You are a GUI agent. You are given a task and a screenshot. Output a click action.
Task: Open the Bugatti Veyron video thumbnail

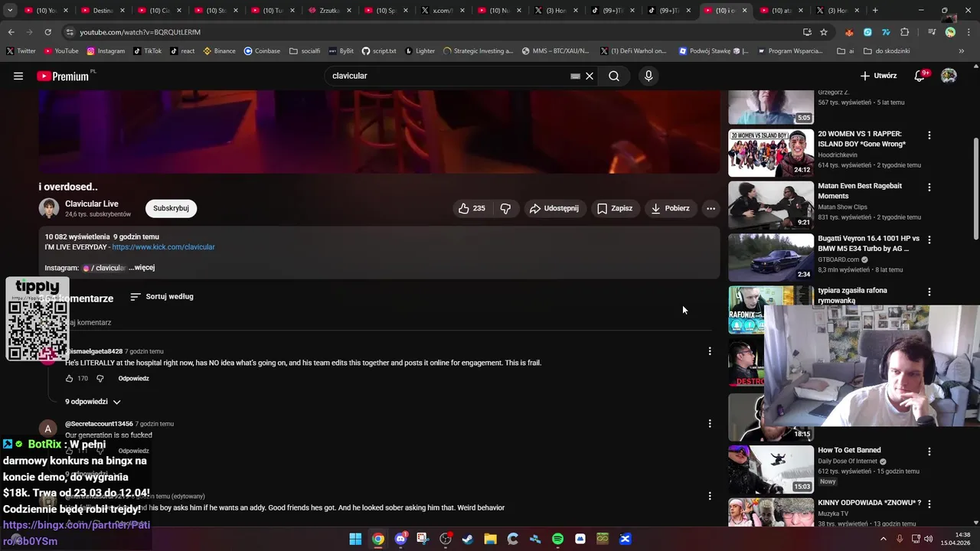point(771,258)
